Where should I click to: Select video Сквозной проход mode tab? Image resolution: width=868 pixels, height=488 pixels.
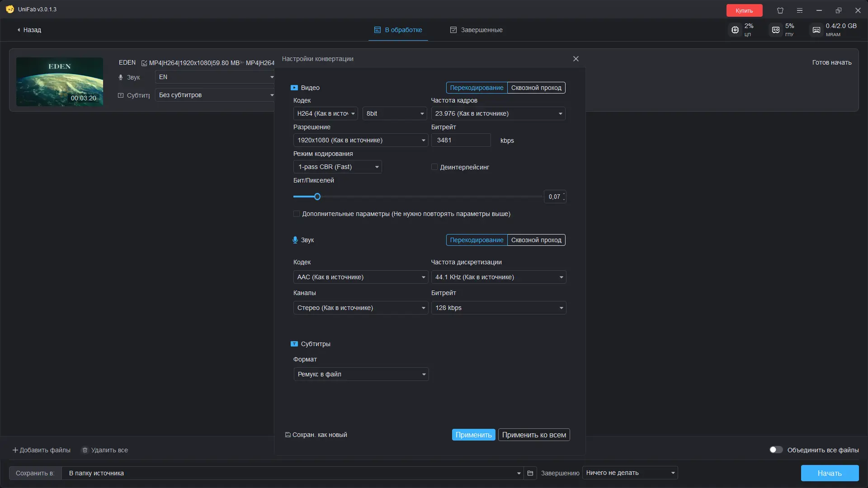pos(536,88)
